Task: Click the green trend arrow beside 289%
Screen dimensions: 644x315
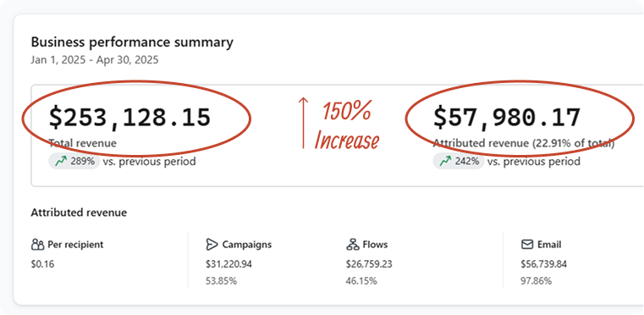Action: [61, 162]
